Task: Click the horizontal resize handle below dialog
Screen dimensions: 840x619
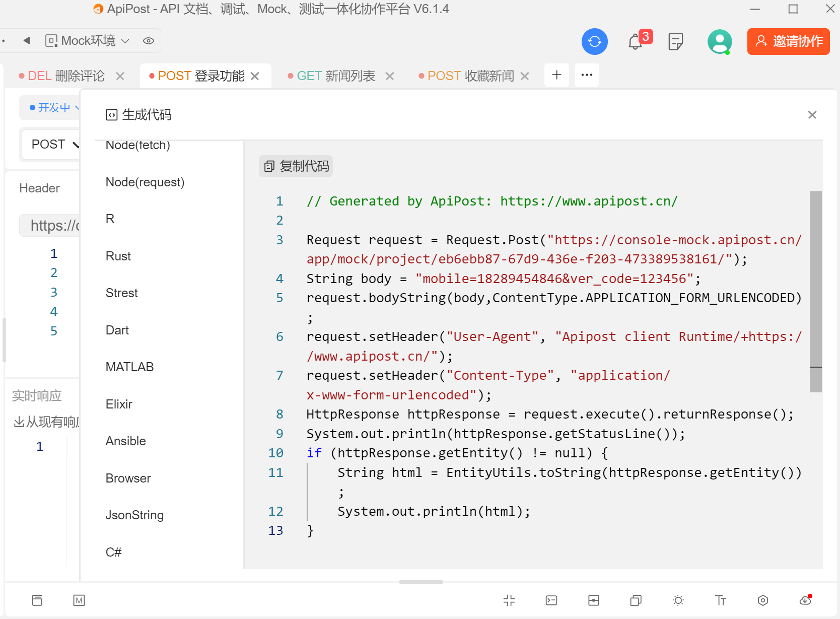Action: tap(421, 582)
